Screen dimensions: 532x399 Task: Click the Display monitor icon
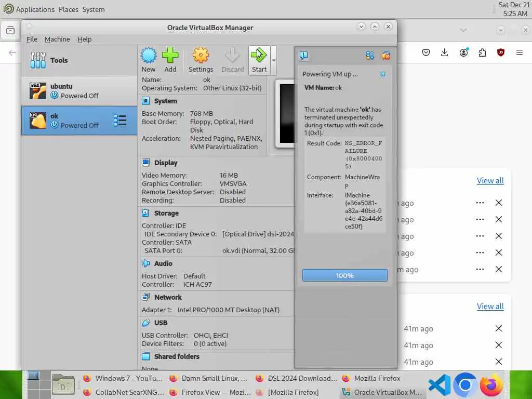[145, 163]
